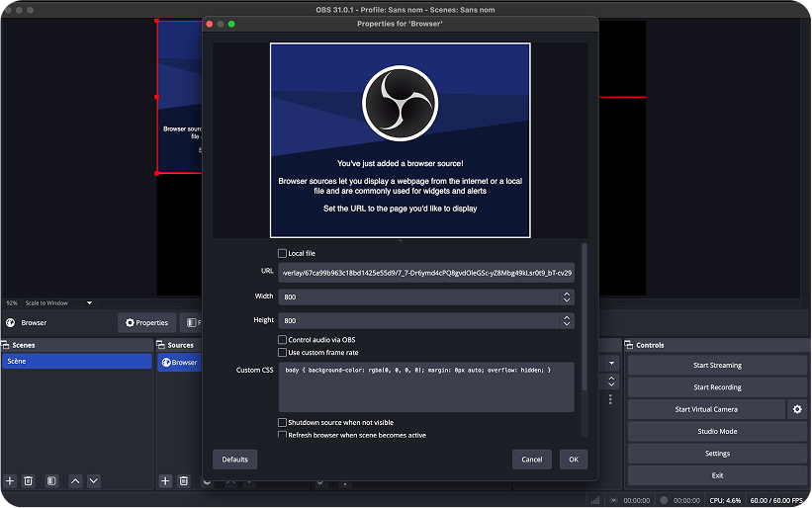Remove selected source with trash icon
The width and height of the screenshot is (812, 508).
184,480
